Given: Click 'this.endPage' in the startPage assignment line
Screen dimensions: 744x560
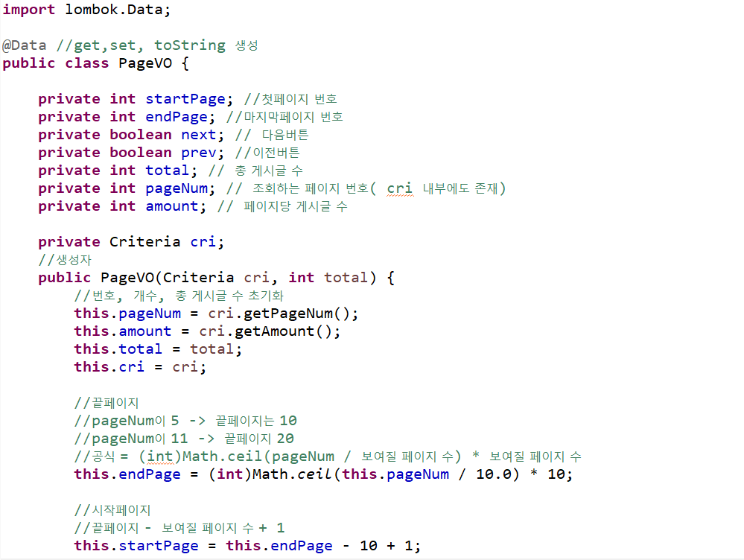Looking at the screenshot, I should click(x=279, y=547).
